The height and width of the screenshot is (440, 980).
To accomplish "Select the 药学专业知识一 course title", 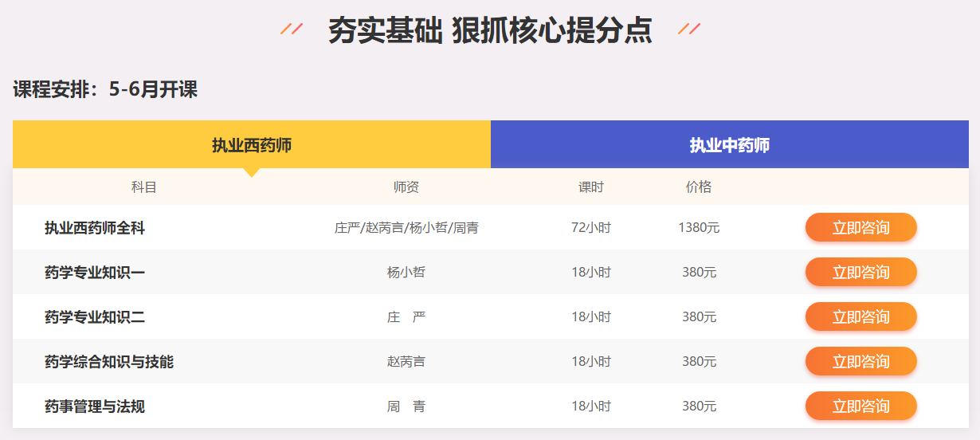I will tap(95, 273).
